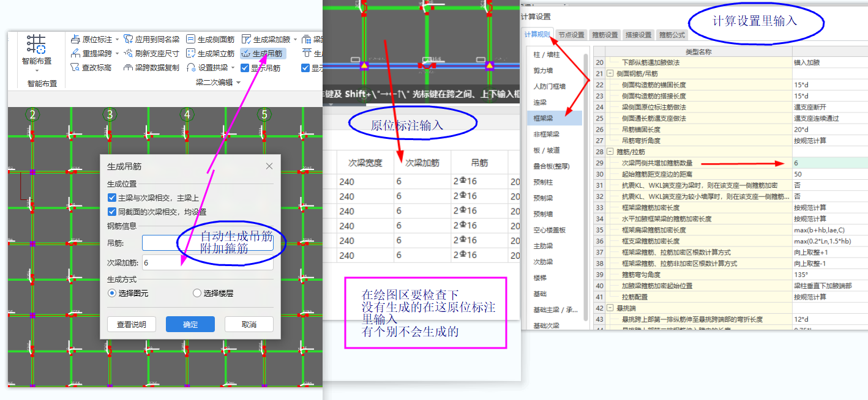Click the 生成梁加腋 icon
The height and width of the screenshot is (400, 868).
pos(246,39)
